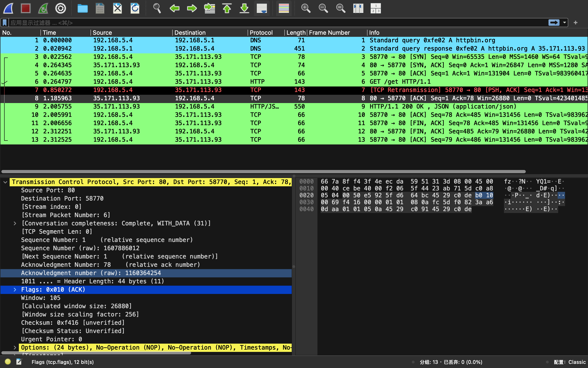Select packet 7 TCP Retransmission row
The width and height of the screenshot is (588, 368).
coord(294,90)
